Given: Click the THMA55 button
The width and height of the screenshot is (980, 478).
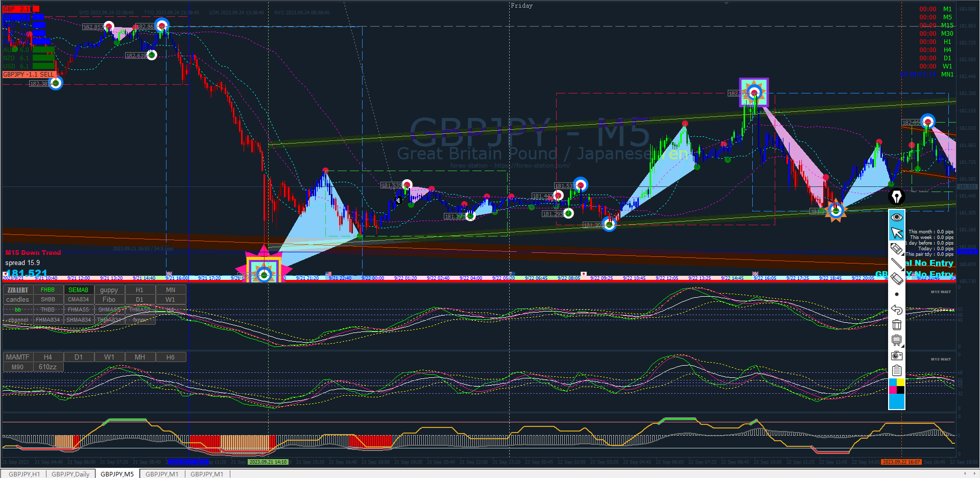Looking at the screenshot, I should click(x=140, y=310).
